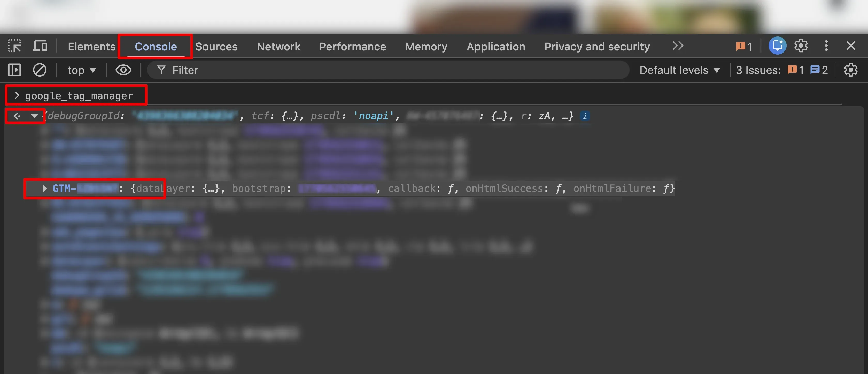This screenshot has width=868, height=374.
Task: Click the onHtmlSuccess property text
Action: (x=504, y=189)
